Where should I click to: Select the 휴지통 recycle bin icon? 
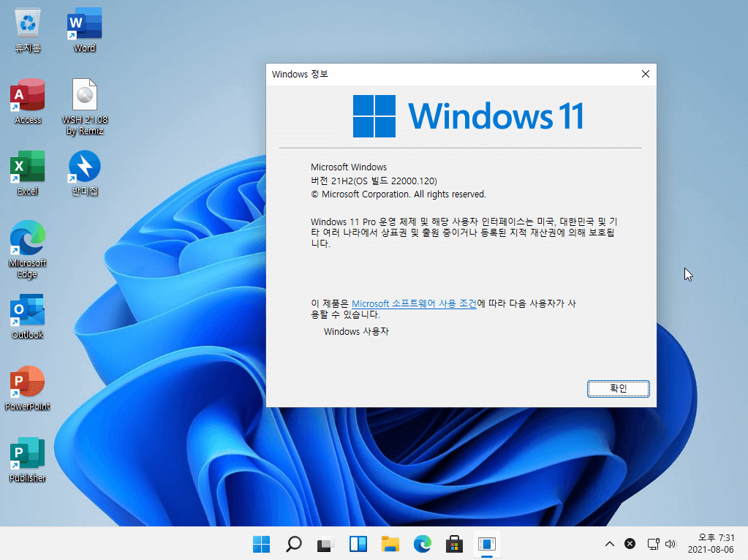(x=28, y=30)
